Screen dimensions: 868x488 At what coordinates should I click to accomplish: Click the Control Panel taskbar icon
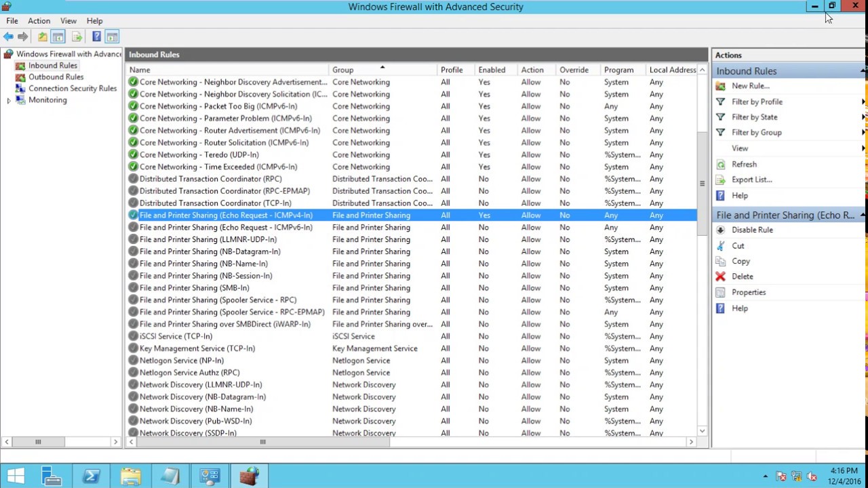pyautogui.click(x=210, y=476)
